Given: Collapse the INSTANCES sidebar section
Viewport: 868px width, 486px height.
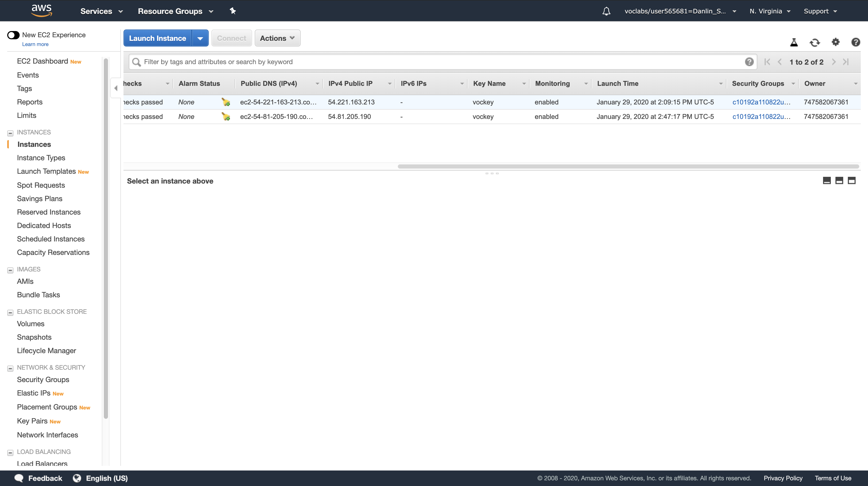Looking at the screenshot, I should pyautogui.click(x=10, y=133).
